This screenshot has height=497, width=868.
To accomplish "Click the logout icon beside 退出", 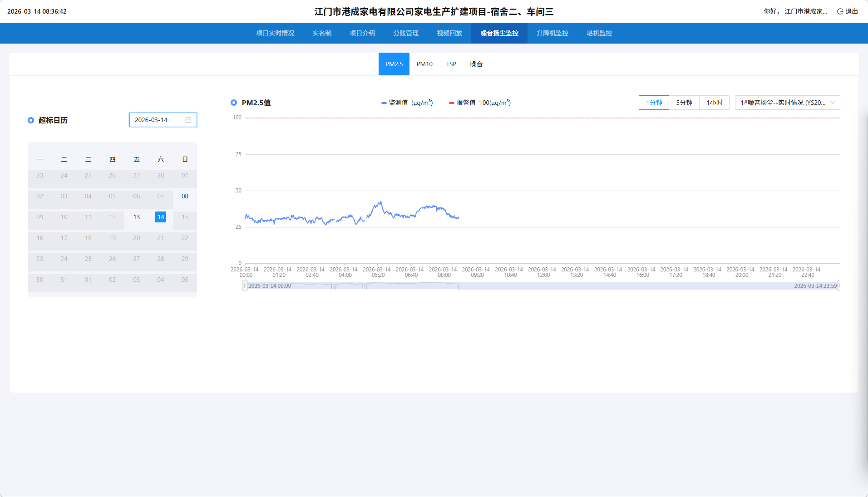I will [840, 11].
